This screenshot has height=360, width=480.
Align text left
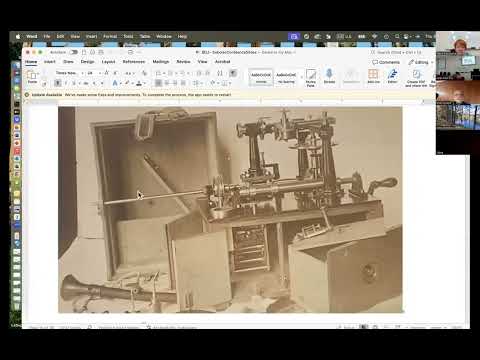158,83
